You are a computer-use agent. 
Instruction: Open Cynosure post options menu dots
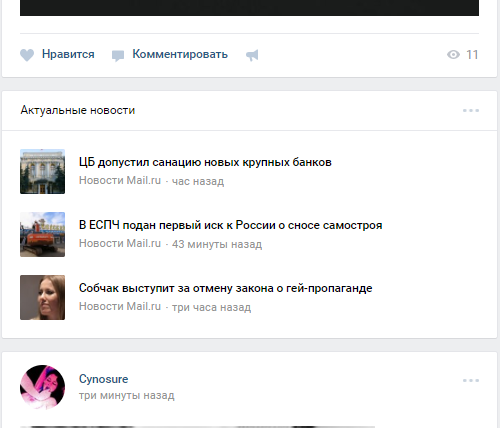[x=471, y=380]
